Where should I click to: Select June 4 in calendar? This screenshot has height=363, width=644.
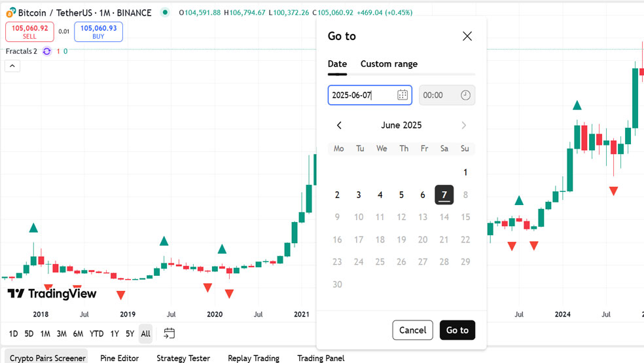coord(380,195)
